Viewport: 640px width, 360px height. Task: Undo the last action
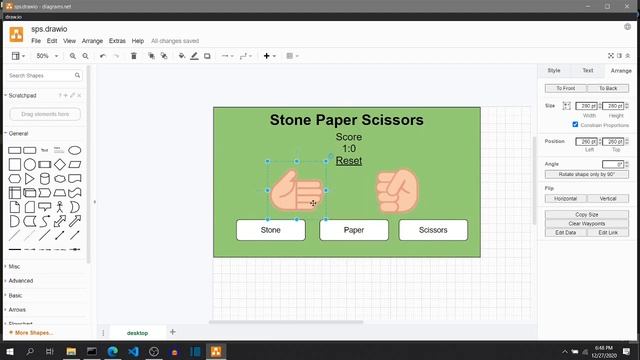tap(103, 56)
